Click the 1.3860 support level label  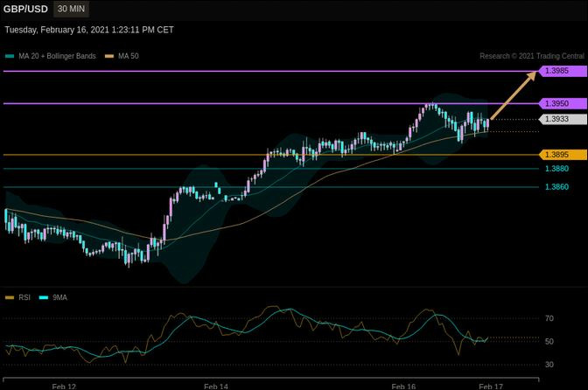(556, 187)
